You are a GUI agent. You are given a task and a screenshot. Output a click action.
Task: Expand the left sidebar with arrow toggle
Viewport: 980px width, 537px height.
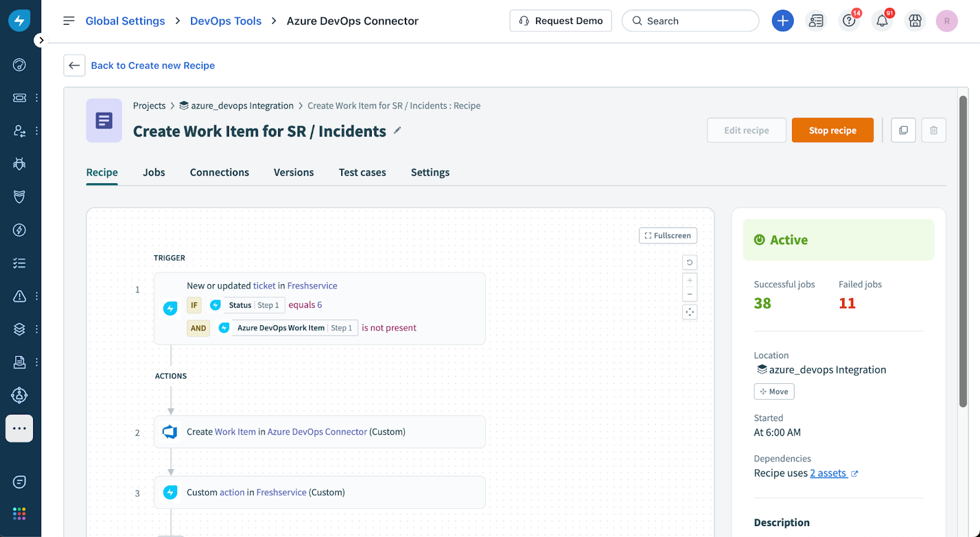[40, 40]
